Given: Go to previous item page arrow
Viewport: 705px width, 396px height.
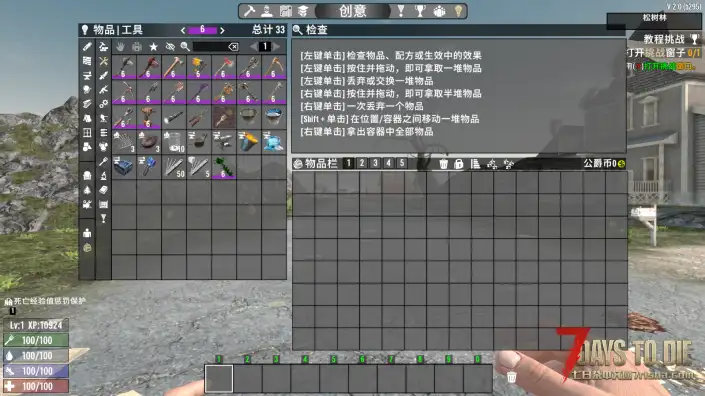Looking at the screenshot, I should (x=254, y=46).
